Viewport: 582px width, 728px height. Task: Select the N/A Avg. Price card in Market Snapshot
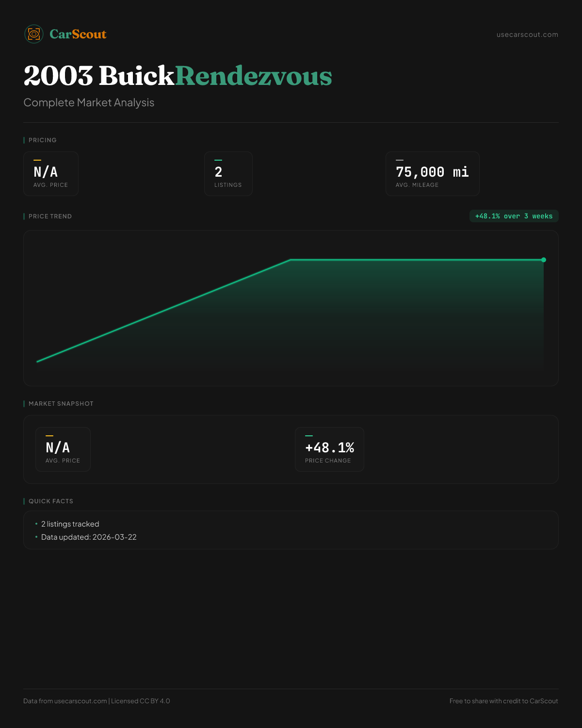tap(63, 449)
